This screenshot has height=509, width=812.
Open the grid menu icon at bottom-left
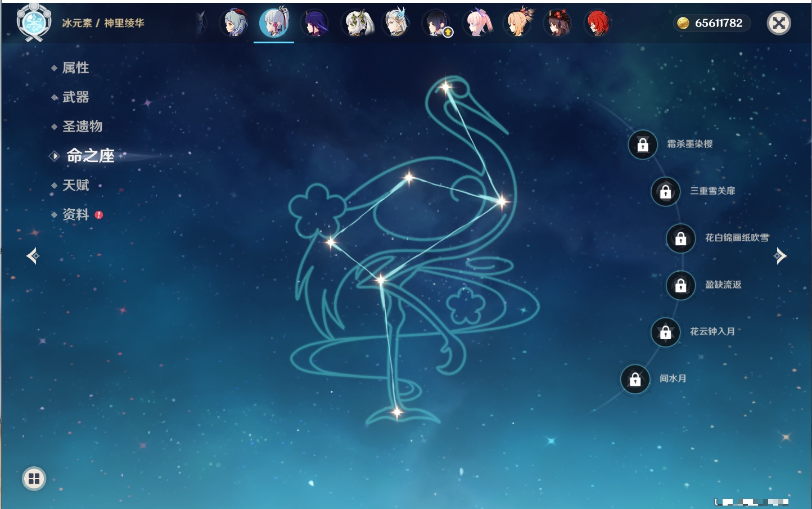[x=34, y=479]
